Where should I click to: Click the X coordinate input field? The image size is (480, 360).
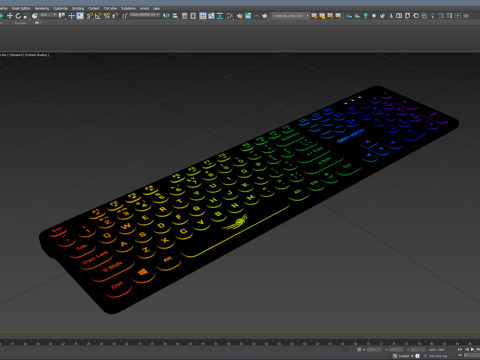pos(374,350)
